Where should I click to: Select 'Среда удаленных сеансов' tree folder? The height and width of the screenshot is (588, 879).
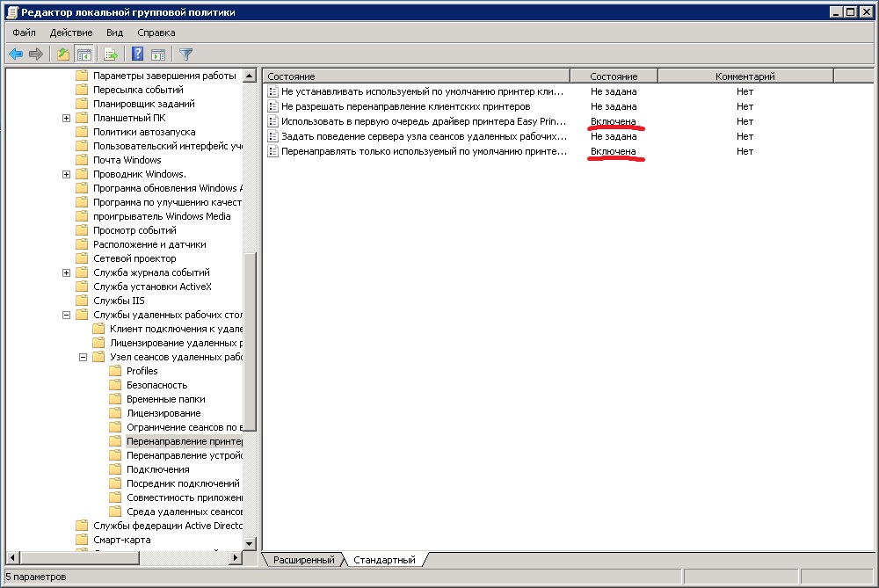point(184,512)
